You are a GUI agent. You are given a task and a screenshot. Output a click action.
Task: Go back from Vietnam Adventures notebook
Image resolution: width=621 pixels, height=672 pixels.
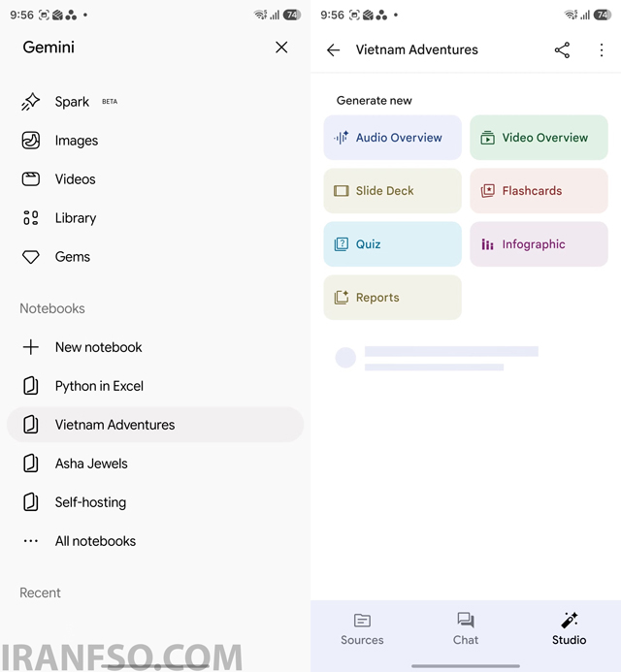[333, 50]
